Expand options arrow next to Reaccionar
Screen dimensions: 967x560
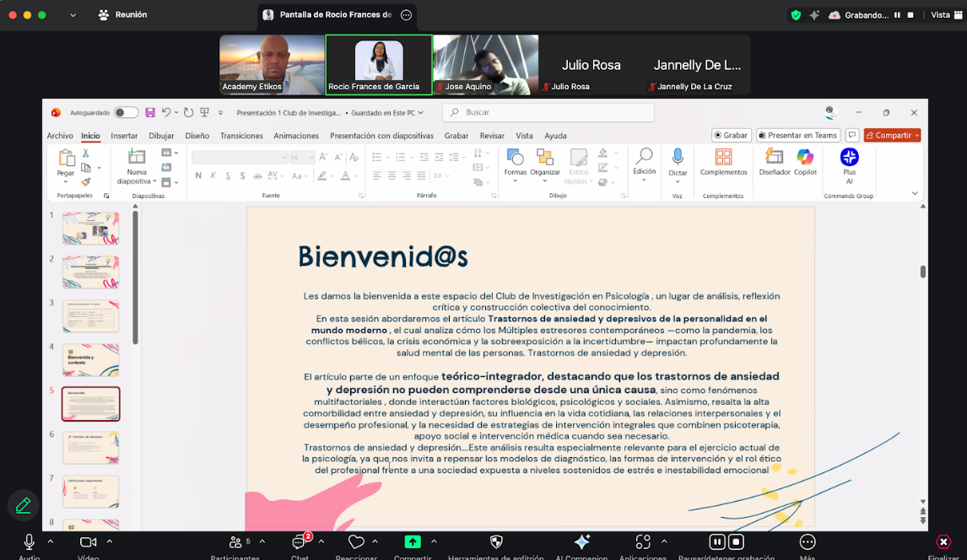[x=375, y=541]
